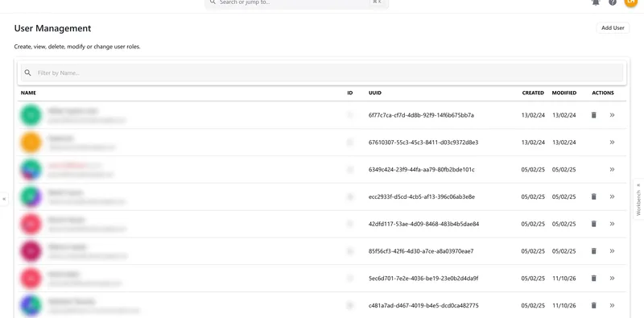The image size is (644, 318).
Task: Click the green avatar of the 6f77c7ca user
Action: (31, 115)
